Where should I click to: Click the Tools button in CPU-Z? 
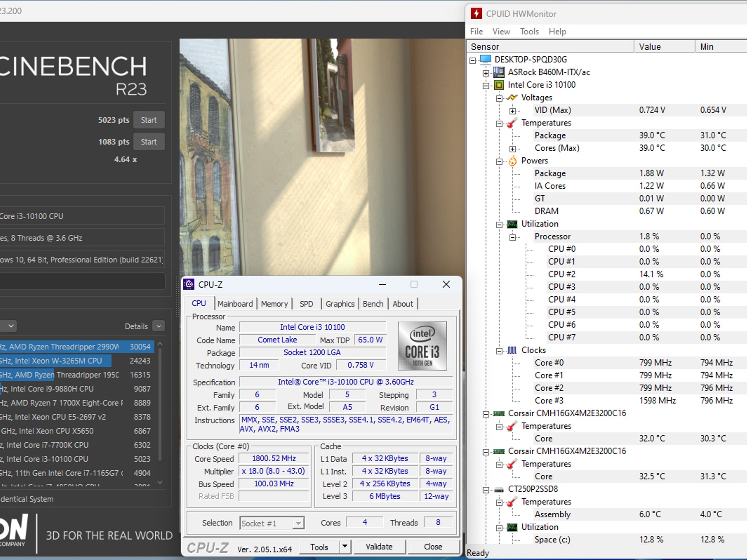319,547
